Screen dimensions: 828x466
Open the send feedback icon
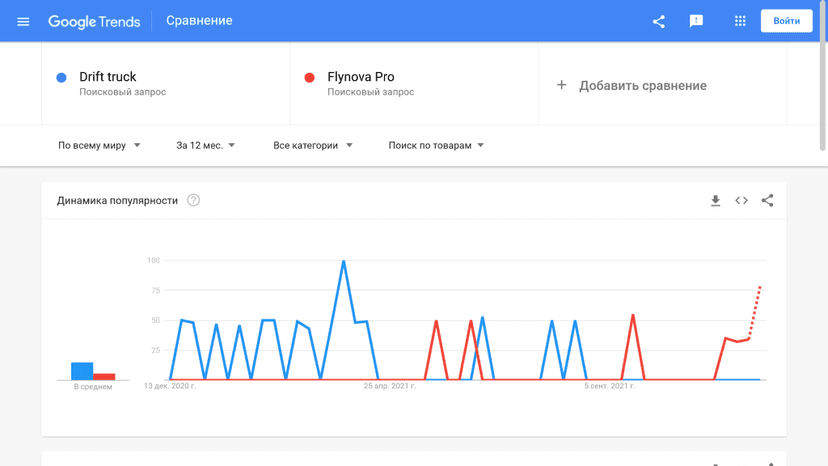point(696,21)
